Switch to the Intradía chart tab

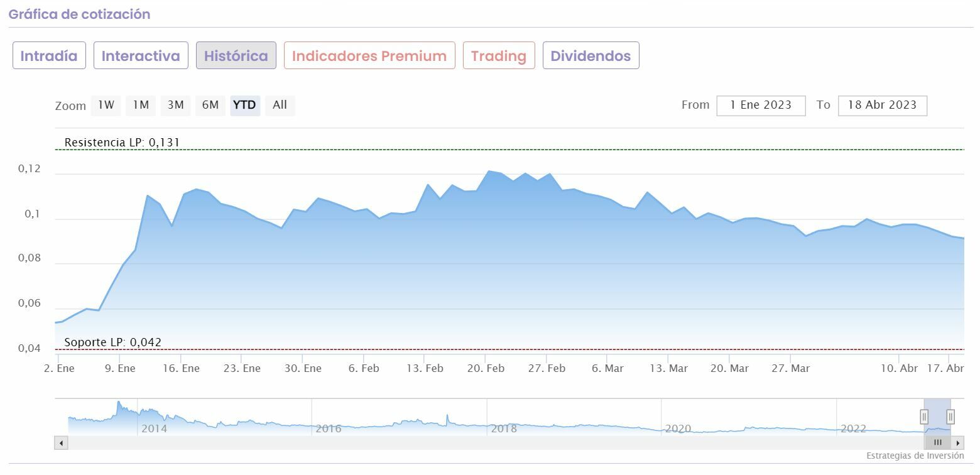click(x=49, y=56)
